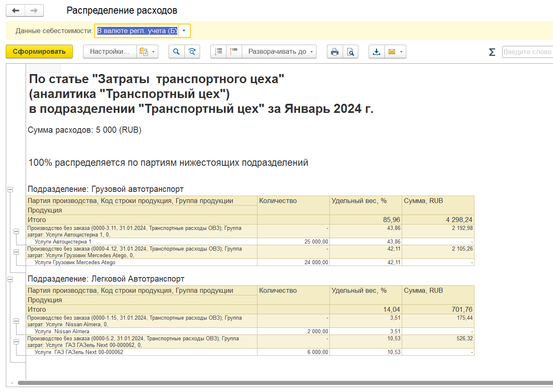Open the 'Данные себестоимости' dropdown arrow
The image size is (553, 392).
184,31
